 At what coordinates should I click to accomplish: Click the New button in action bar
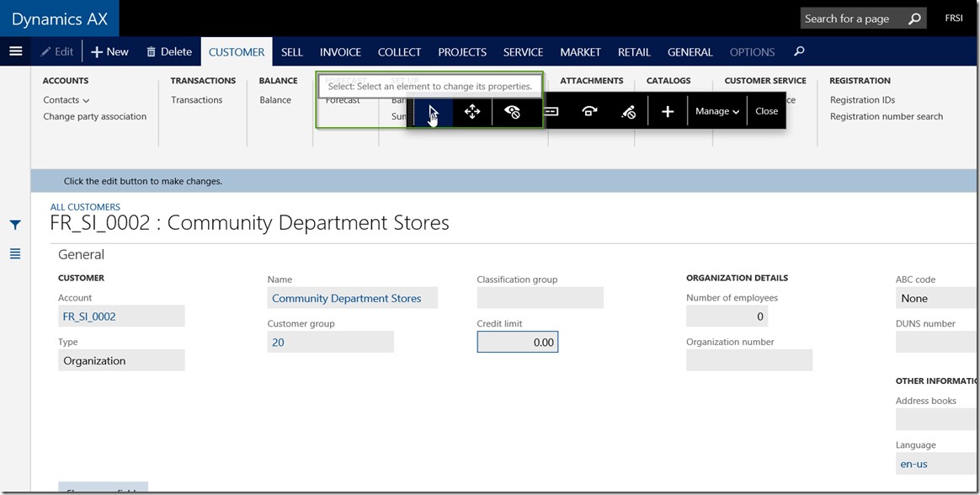coord(109,52)
